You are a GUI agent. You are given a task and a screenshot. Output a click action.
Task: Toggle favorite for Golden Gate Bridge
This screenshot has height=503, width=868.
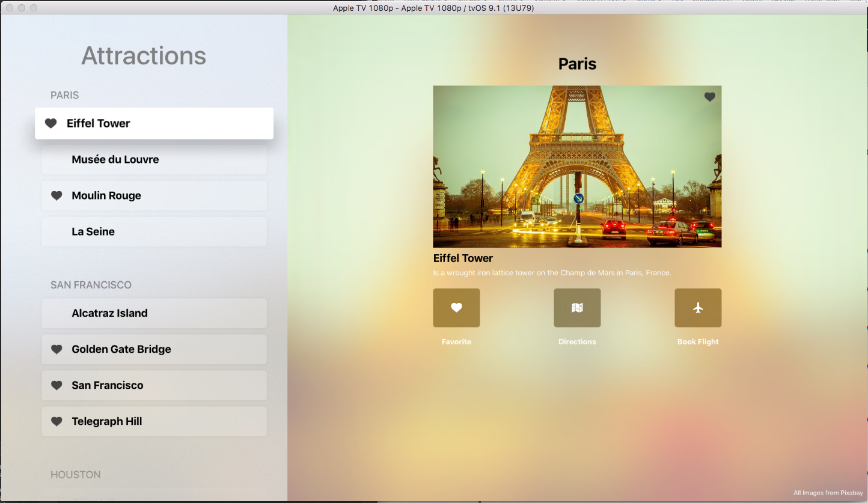(57, 349)
